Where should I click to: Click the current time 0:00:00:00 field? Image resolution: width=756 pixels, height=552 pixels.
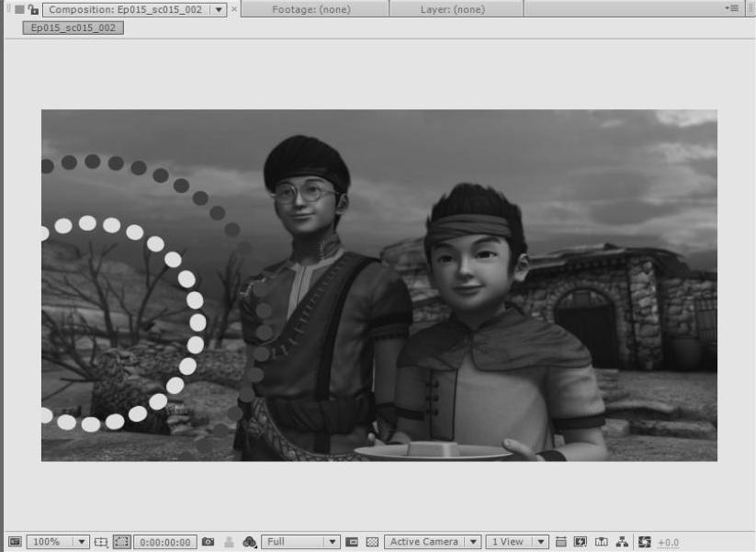coord(165,542)
